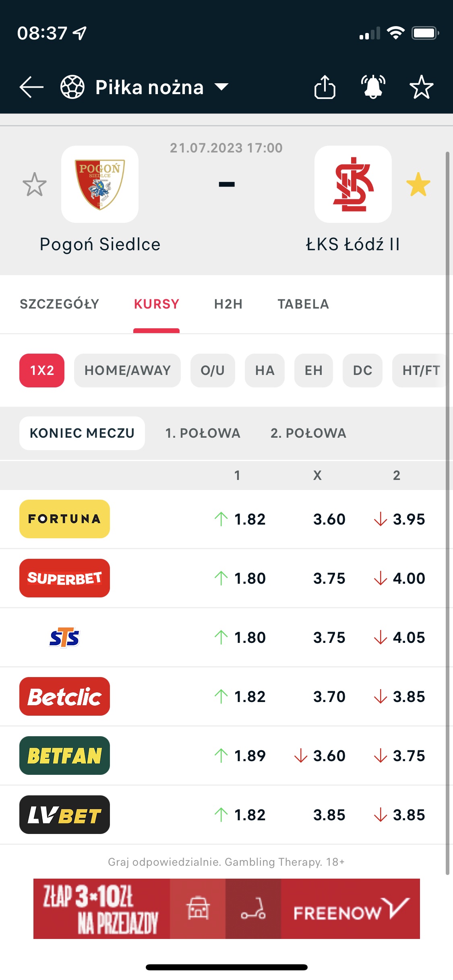Tap the Pogoń Siedlce team crest
This screenshot has height=980, width=453.
100,184
